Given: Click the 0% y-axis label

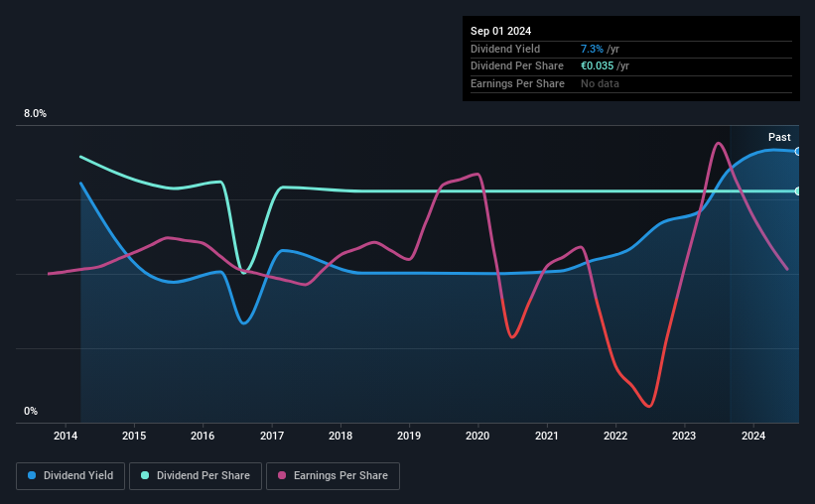Looking at the screenshot, I should click(x=31, y=411).
